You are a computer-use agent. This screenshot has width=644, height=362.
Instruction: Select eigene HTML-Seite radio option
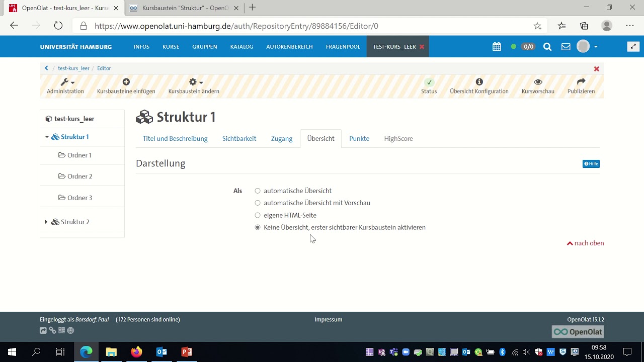click(x=258, y=215)
